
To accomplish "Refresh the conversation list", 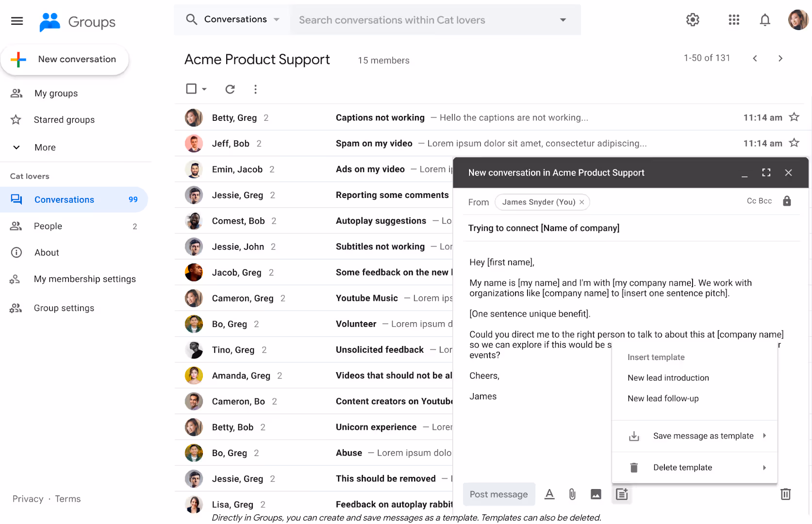I will (230, 89).
